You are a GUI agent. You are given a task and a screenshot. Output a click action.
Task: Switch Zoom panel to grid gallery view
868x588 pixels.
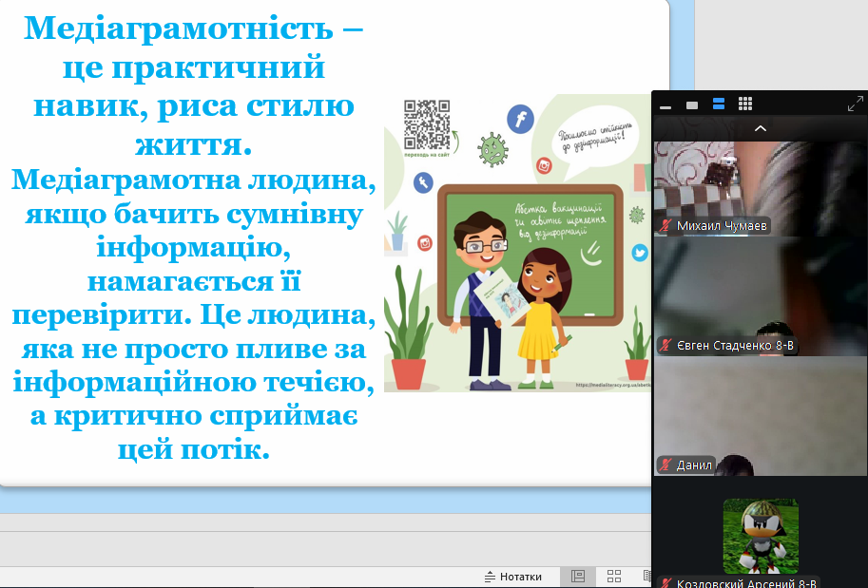[745, 104]
